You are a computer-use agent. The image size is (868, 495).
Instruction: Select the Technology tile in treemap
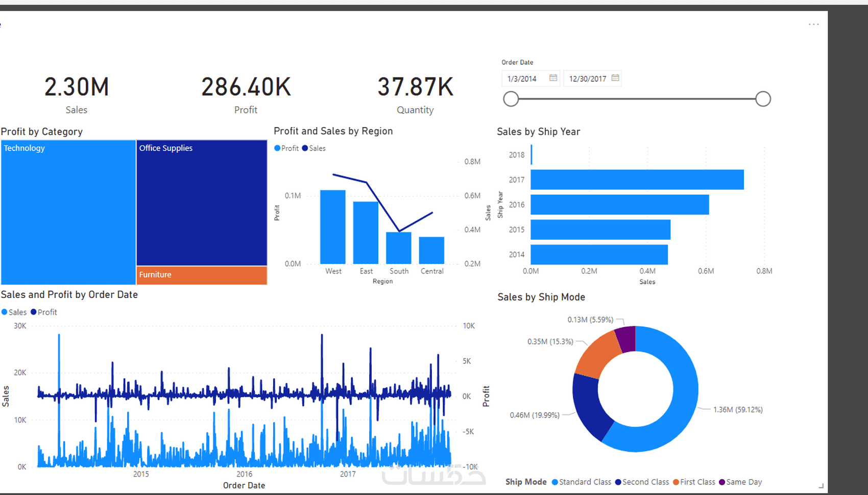68,212
